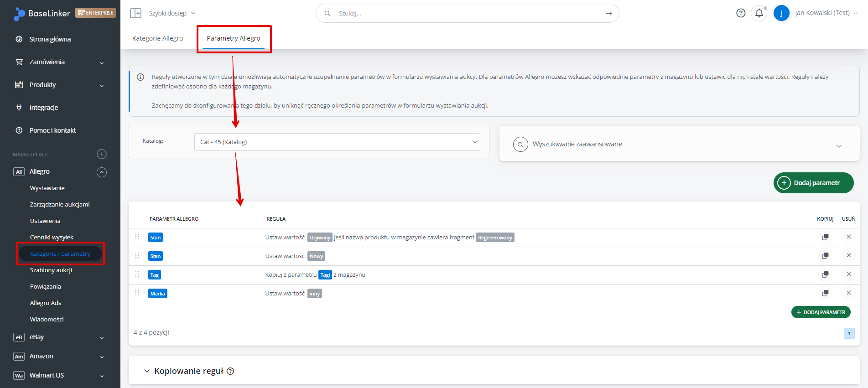
Task: Click the magnifier icon in search bar
Action: coord(327,14)
